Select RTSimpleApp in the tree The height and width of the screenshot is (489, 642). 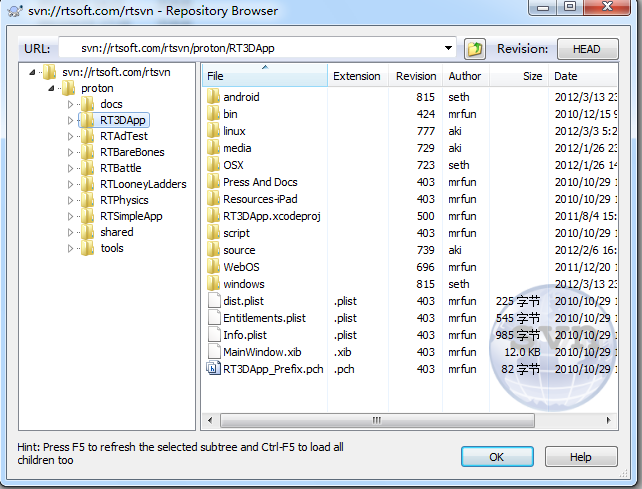(131, 216)
